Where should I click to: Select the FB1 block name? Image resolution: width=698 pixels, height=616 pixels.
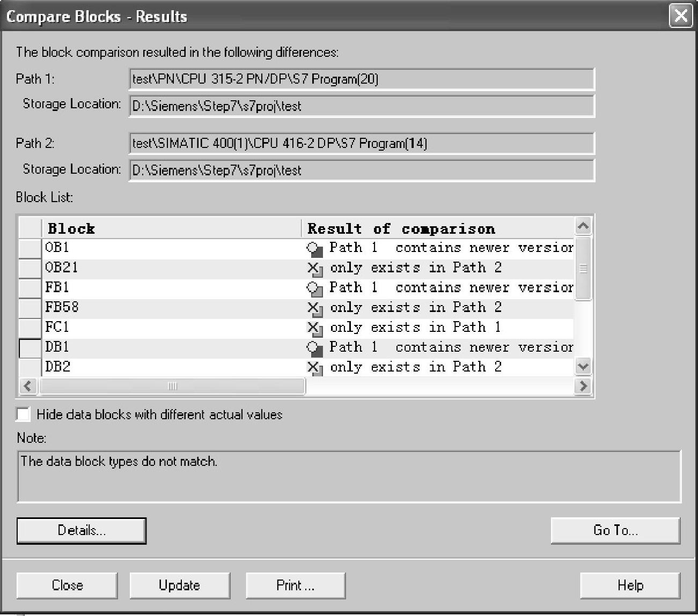[57, 287]
